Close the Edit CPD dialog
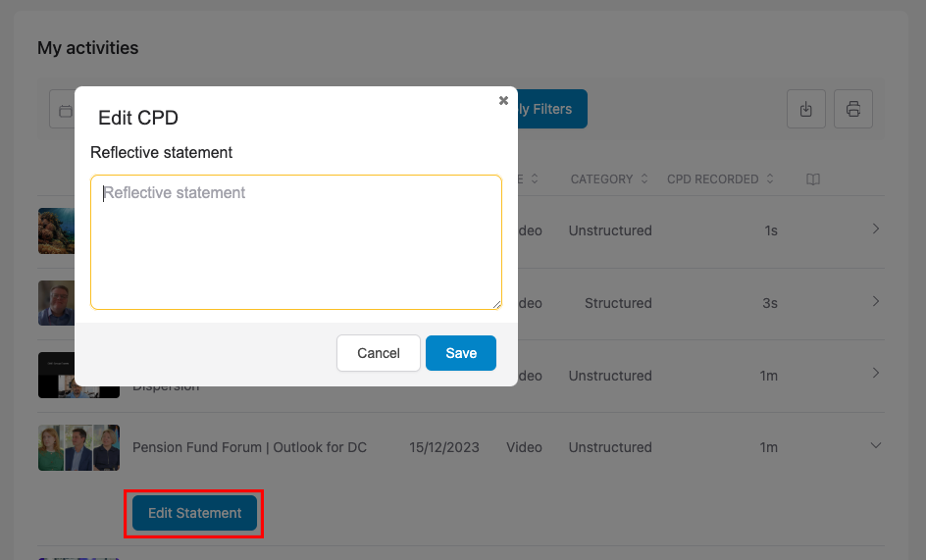The height and width of the screenshot is (560, 926). pos(503,100)
